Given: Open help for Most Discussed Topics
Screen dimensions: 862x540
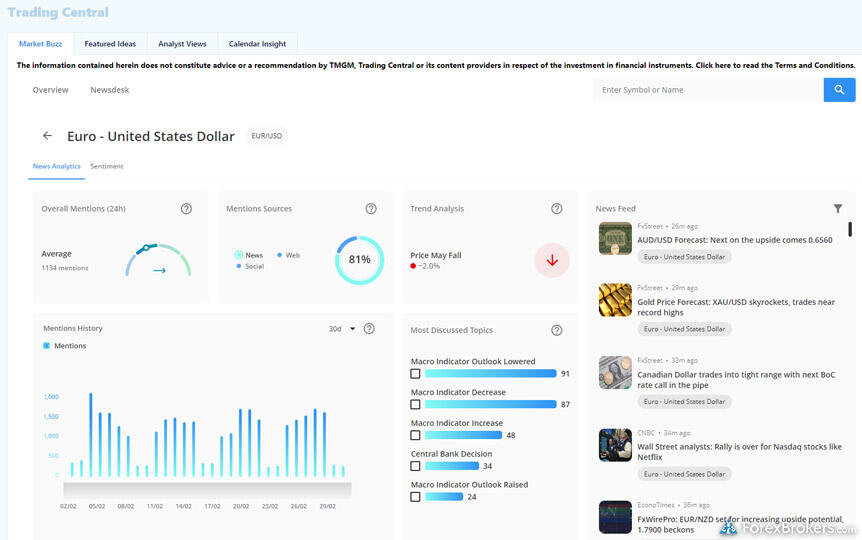Looking at the screenshot, I should point(556,330).
